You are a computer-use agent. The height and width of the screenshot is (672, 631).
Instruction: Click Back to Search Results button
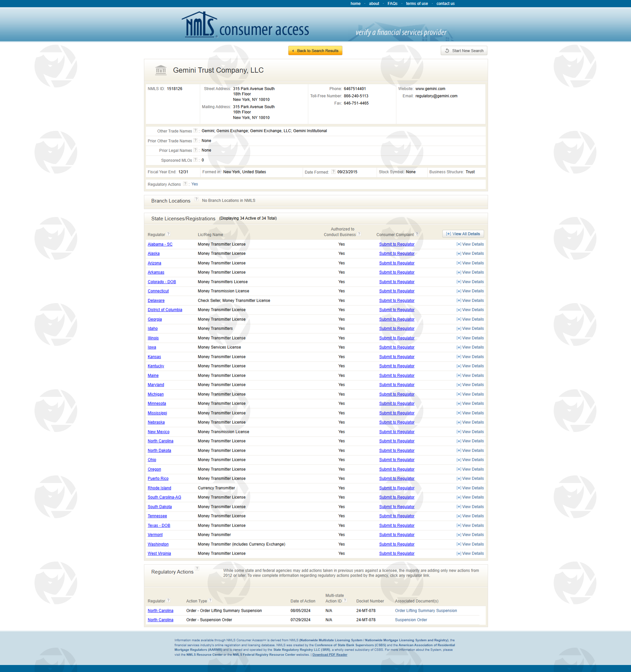coord(315,51)
